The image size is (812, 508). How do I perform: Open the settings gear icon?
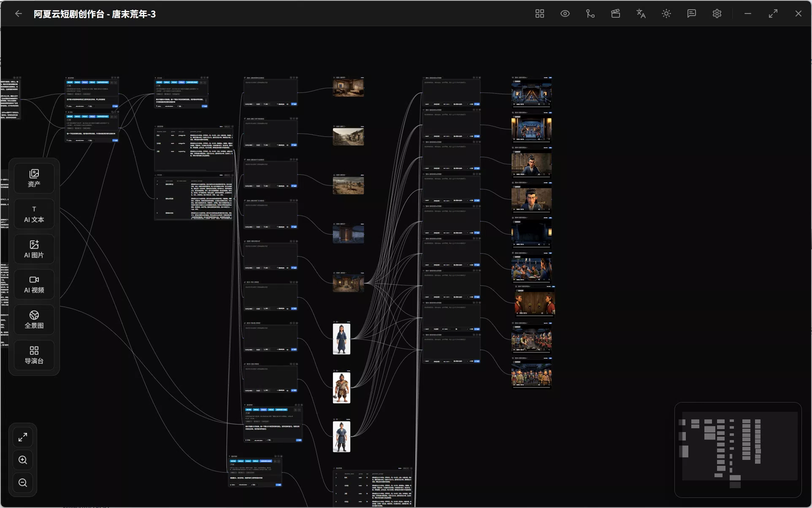717,14
